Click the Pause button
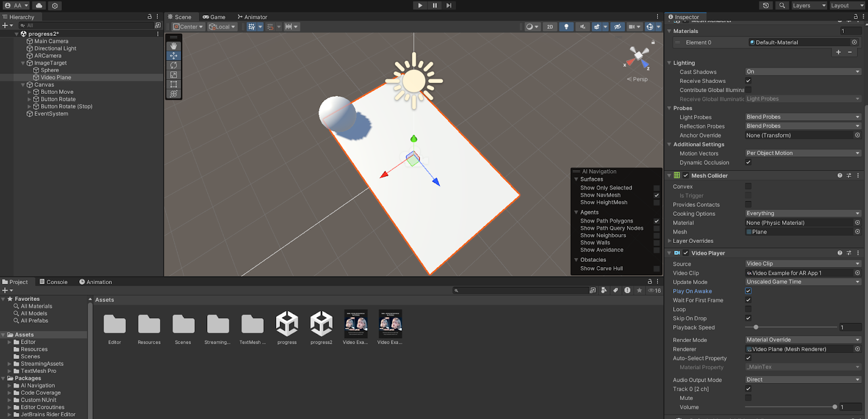Screen dimensions: 868x419 pos(435,5)
